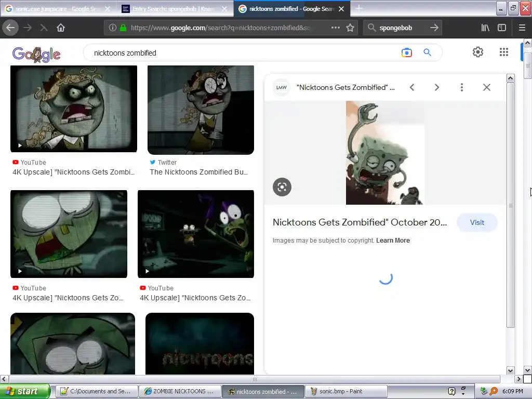Bookmark this page with the star
532x399 pixels.
(x=350, y=28)
